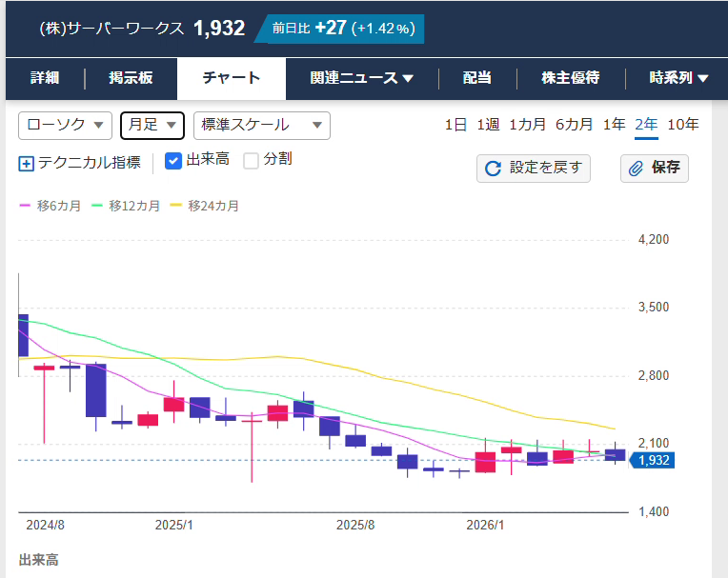Screen dimensions: 728x578
Task: Expand the 時系列 menu
Action: click(678, 78)
